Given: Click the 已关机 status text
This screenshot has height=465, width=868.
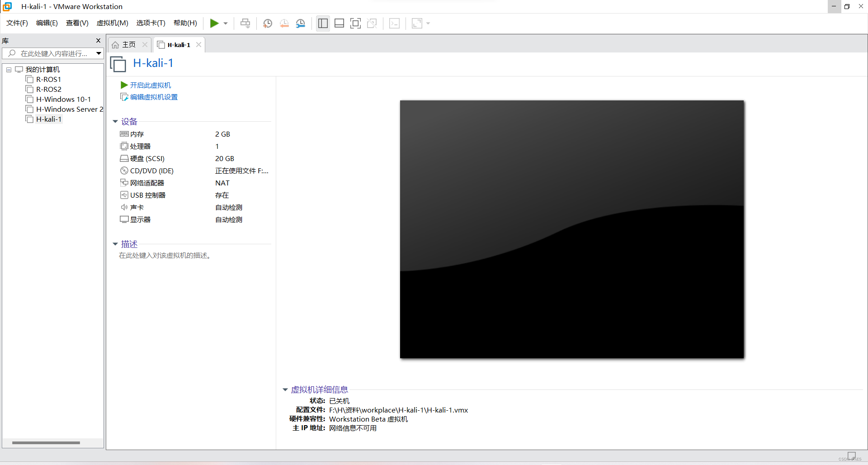Looking at the screenshot, I should (x=339, y=401).
